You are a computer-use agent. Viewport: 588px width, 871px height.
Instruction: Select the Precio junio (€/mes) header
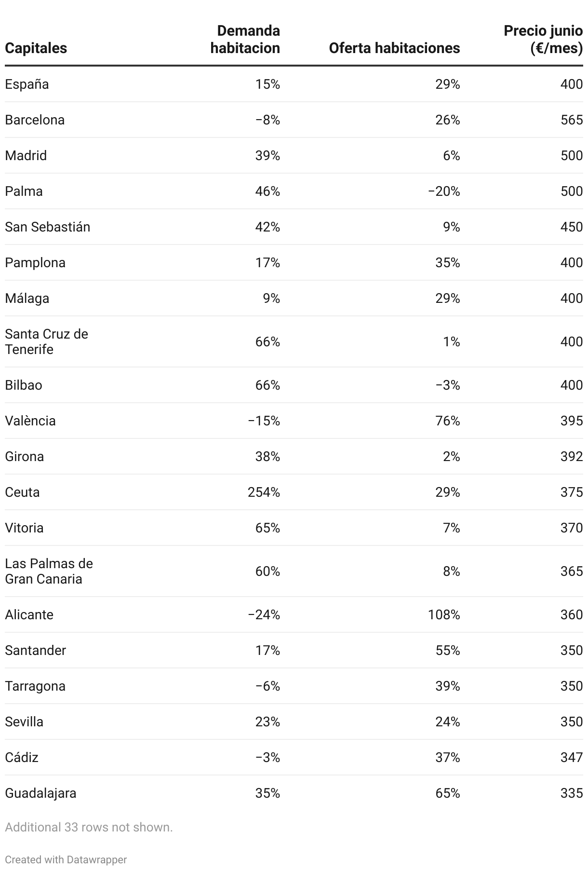click(x=543, y=40)
